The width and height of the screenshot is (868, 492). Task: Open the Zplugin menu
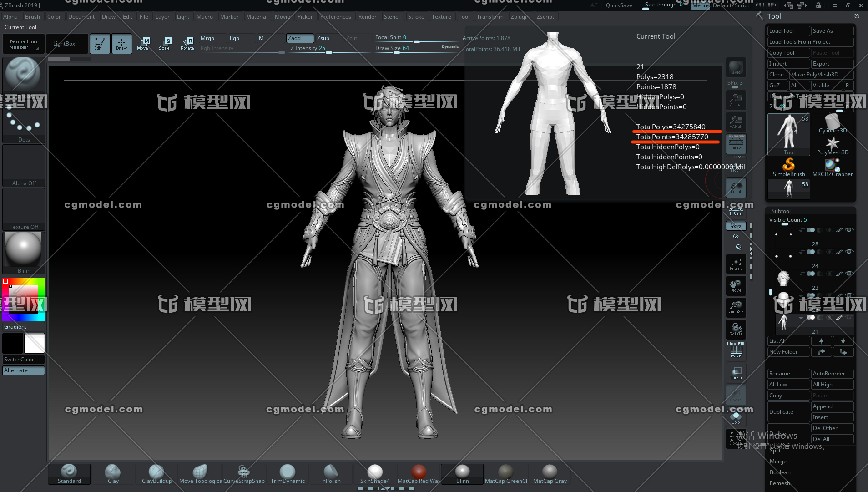coord(520,17)
